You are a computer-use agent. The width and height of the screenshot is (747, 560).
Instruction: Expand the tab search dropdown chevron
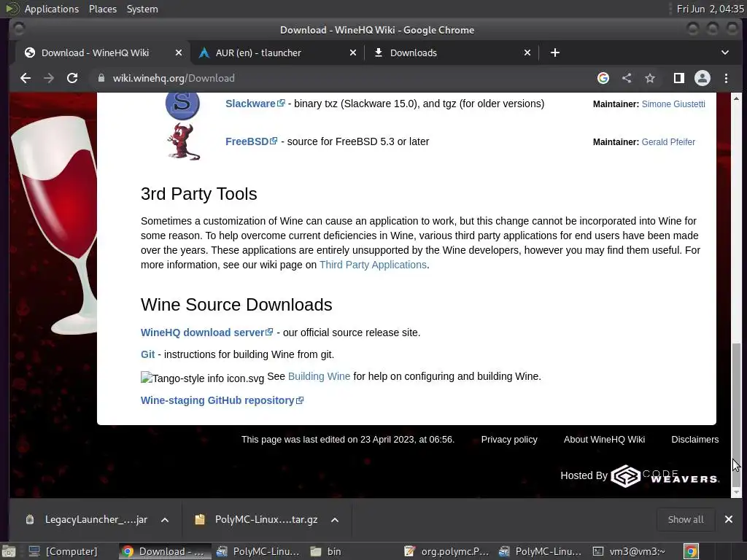coord(725,52)
